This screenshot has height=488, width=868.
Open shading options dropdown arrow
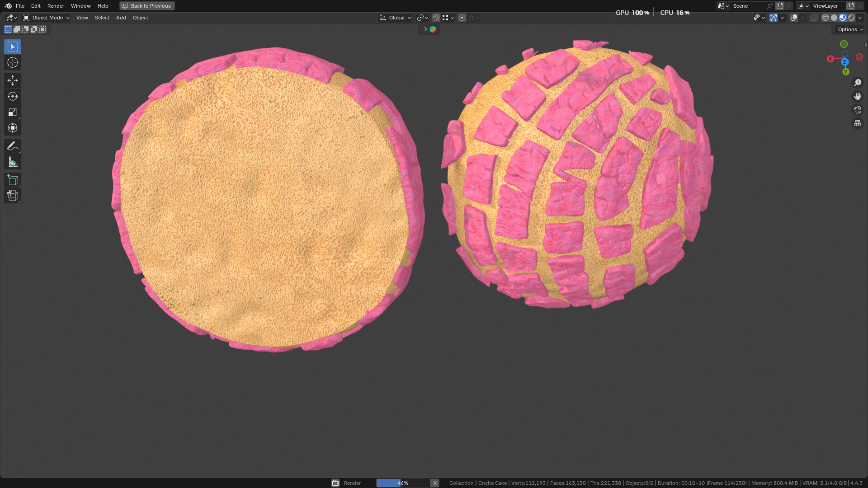coord(860,18)
